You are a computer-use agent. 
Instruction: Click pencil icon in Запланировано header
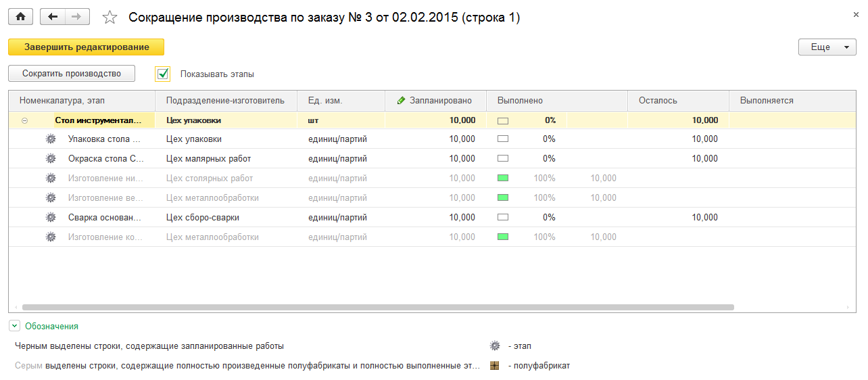[x=401, y=100]
